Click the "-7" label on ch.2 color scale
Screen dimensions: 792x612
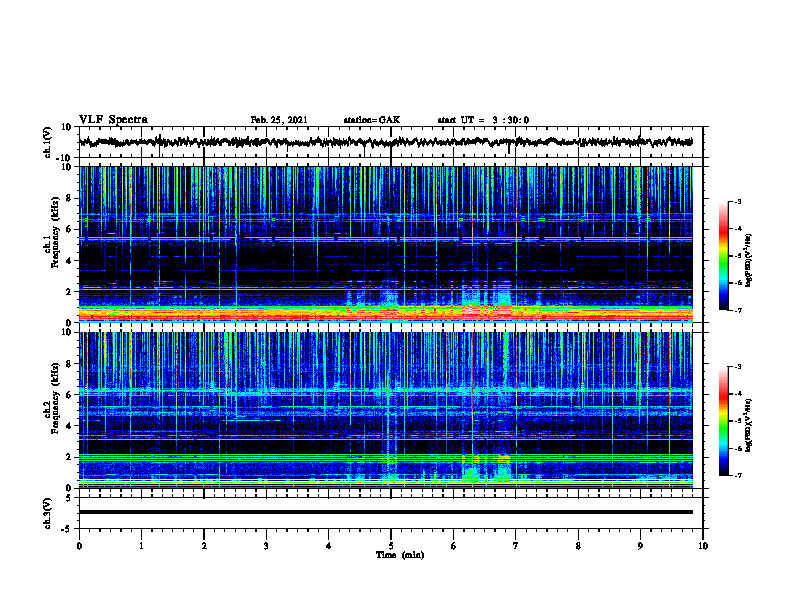[x=738, y=475]
